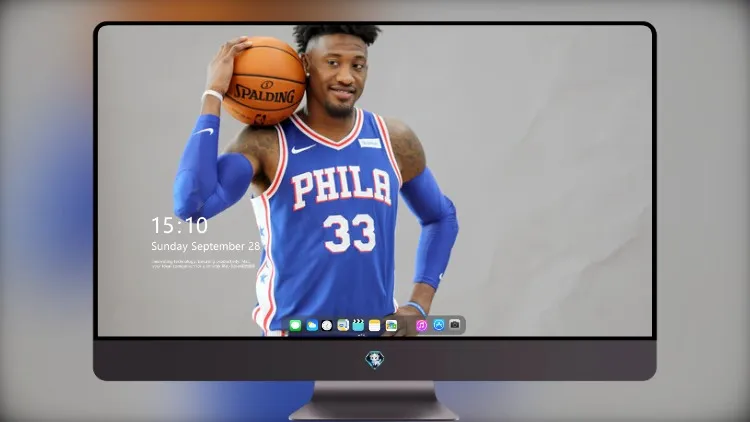
Task: Open the photo gallery app in dock
Action: (x=391, y=326)
